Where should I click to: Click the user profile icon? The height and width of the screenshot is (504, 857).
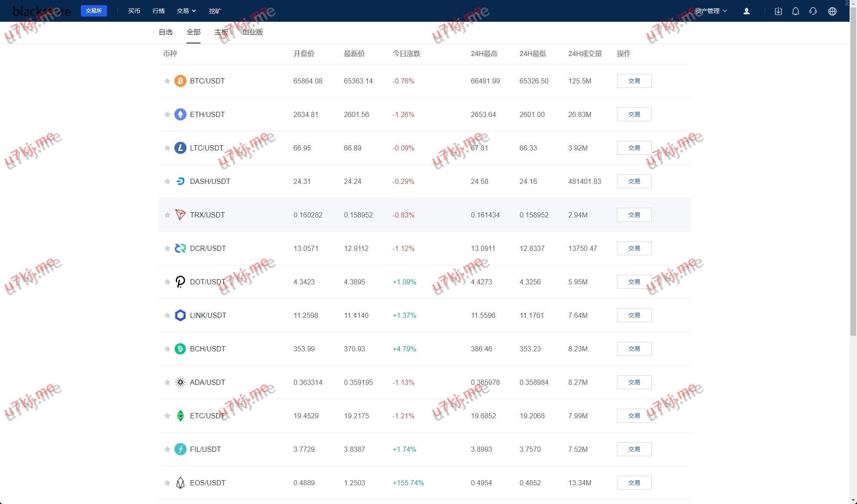pyautogui.click(x=746, y=11)
